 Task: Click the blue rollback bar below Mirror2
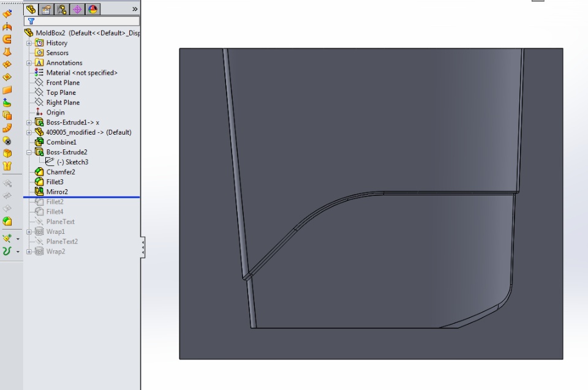(81, 197)
